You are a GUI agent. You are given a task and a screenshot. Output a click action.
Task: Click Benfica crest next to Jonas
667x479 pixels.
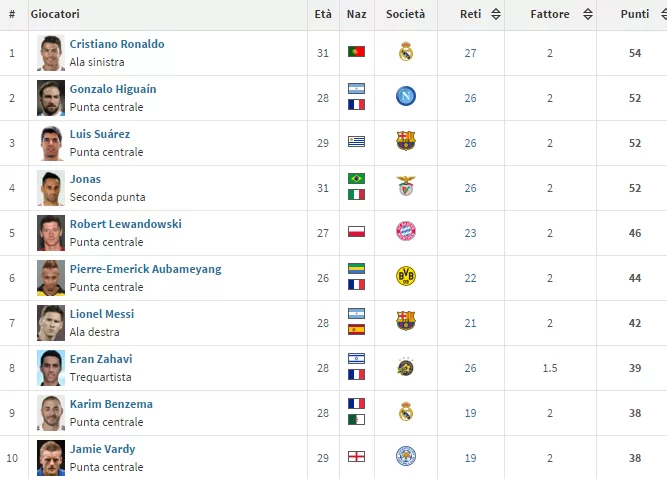click(405, 187)
